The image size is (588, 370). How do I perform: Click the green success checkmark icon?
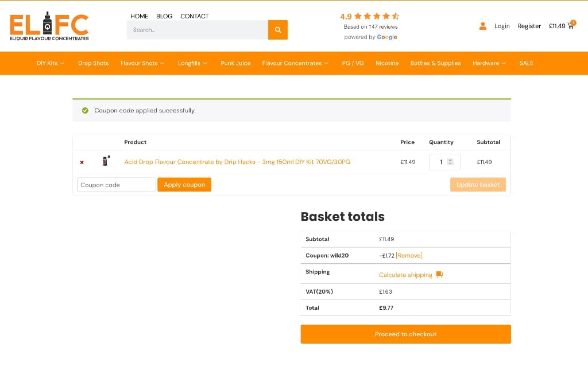tap(85, 111)
